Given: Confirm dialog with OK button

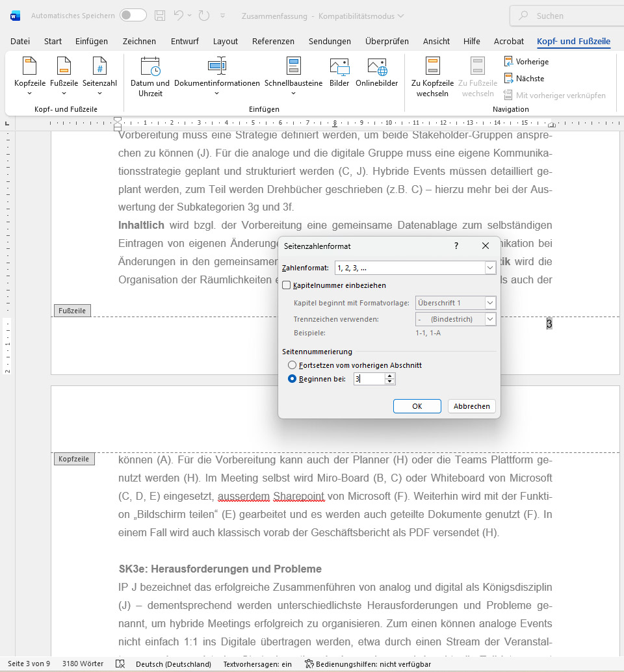Looking at the screenshot, I should [x=417, y=406].
